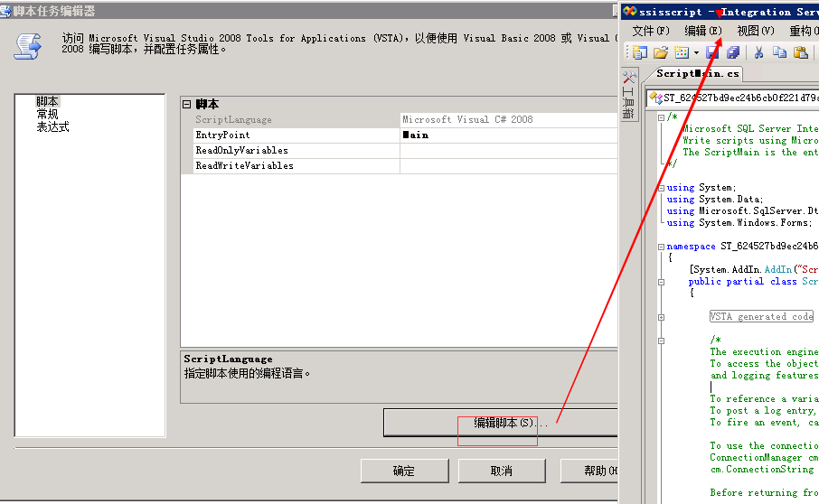Viewport: 819px width, 504px height.
Task: Click the EntryPoint Main value field
Action: pos(509,135)
